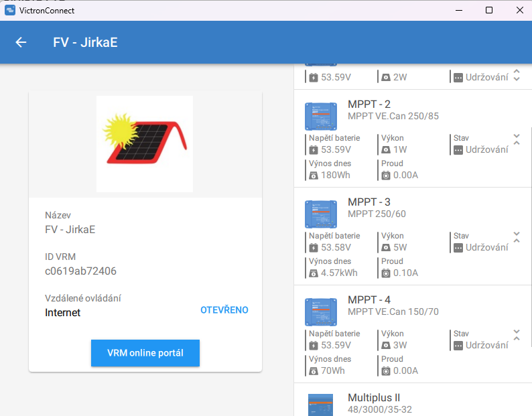This screenshot has width=532, height=416.
Task: Click state icon beside MPPT - 3 Udržování
Action: 458,248
